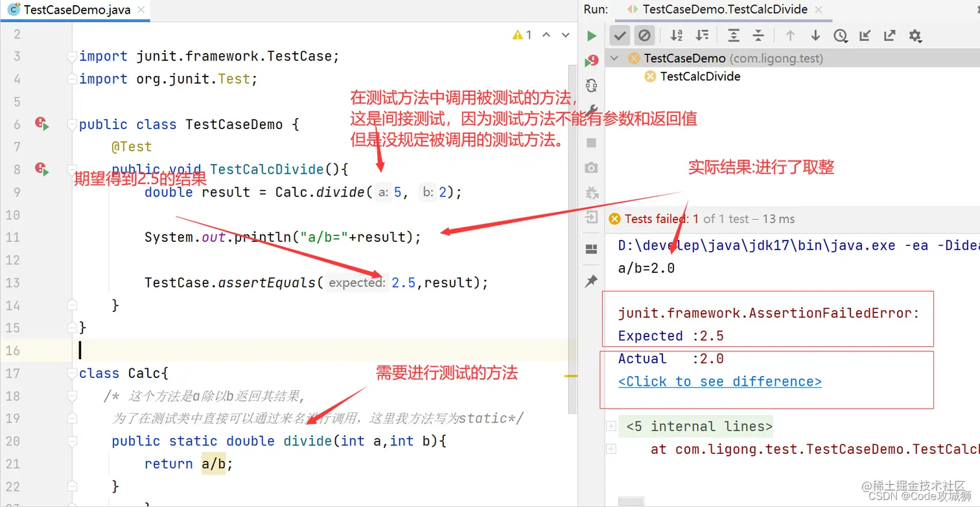
Task: Click the 'Actual :2.0' console line
Action: (x=671, y=359)
